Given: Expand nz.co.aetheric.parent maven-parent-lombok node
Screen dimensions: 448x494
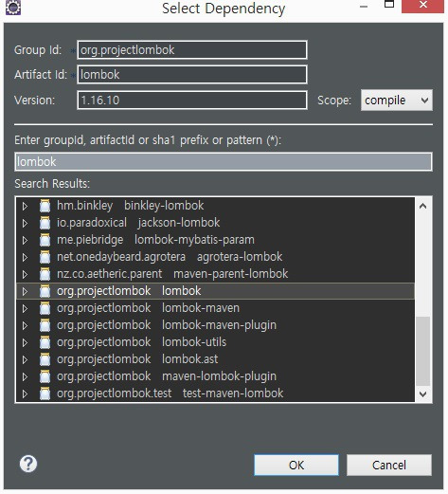Looking at the screenshot, I should click(25, 274).
